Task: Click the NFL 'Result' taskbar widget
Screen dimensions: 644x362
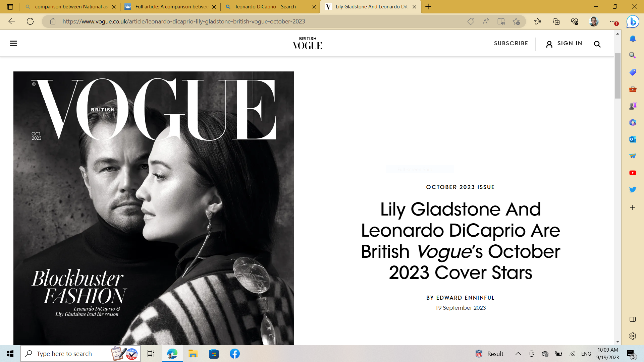Action: [489, 354]
